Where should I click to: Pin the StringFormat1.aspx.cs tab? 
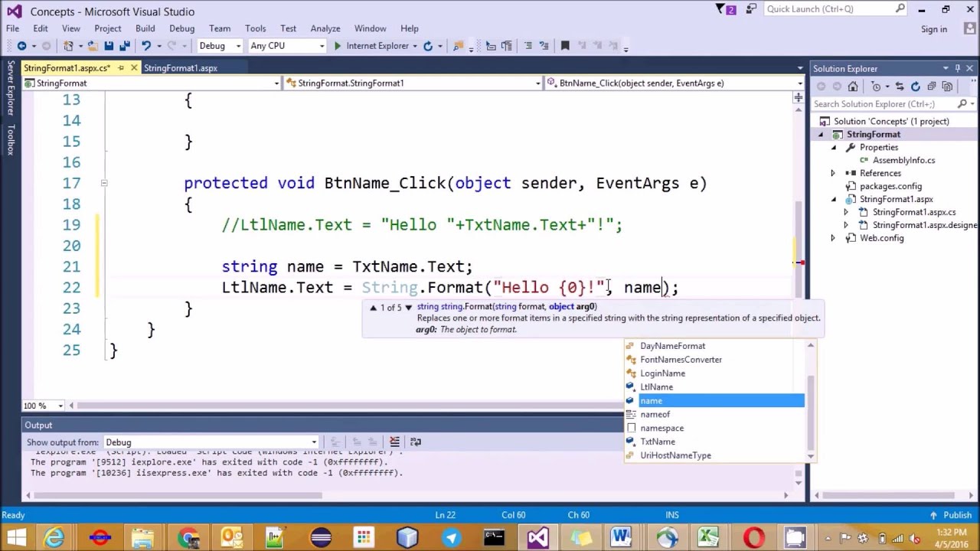122,68
